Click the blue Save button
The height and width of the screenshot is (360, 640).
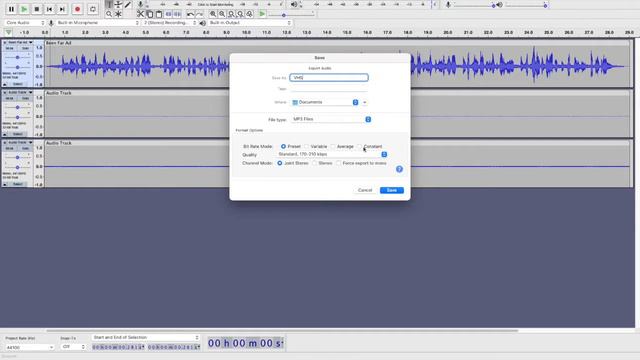tap(392, 190)
